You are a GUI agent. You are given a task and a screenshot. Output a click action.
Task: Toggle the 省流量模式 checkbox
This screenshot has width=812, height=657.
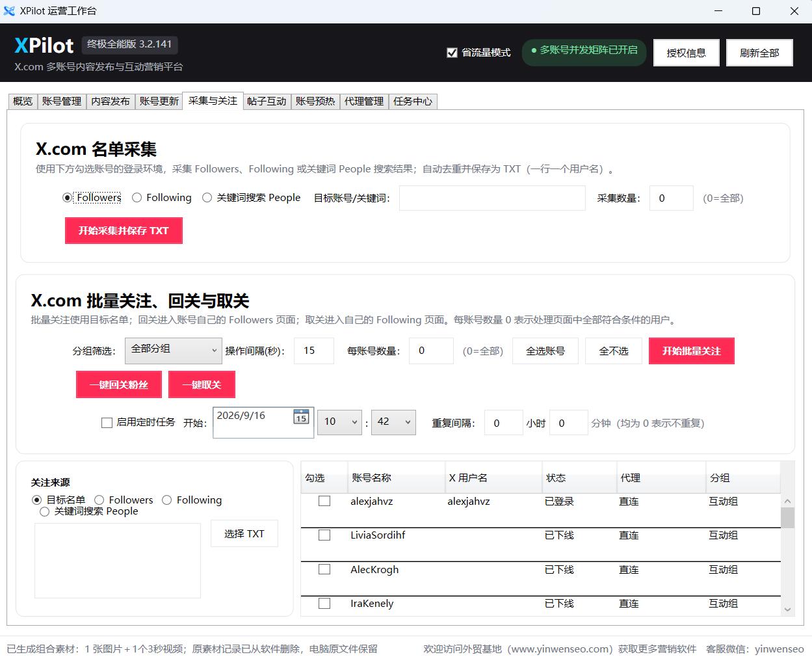click(x=452, y=53)
